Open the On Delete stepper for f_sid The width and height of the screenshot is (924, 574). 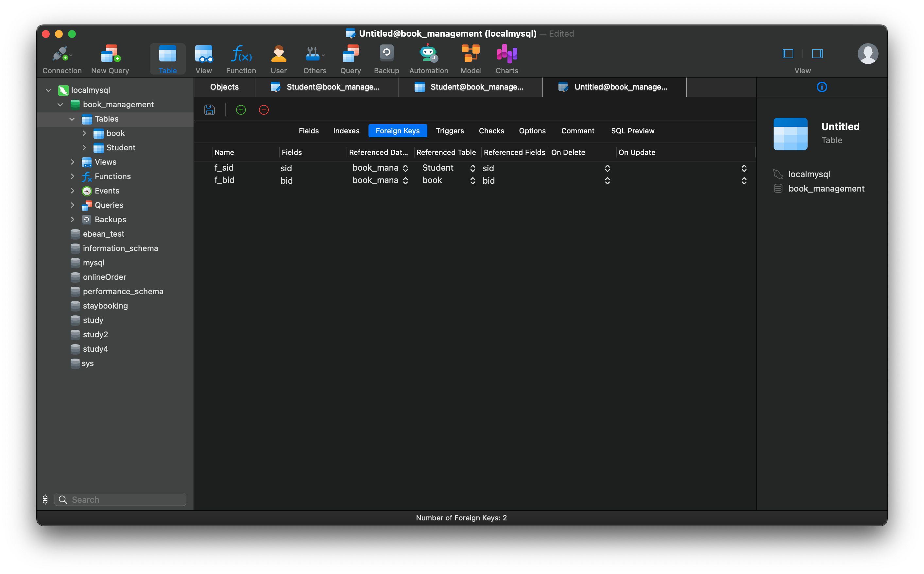click(x=607, y=168)
